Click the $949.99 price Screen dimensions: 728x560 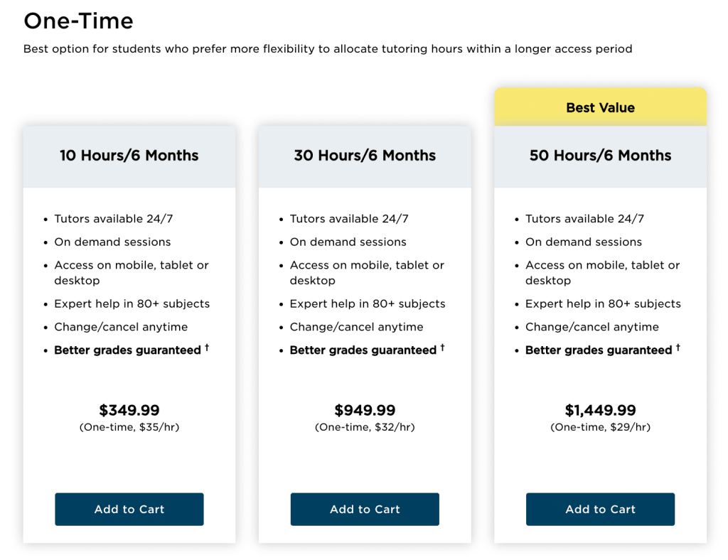[x=365, y=410]
